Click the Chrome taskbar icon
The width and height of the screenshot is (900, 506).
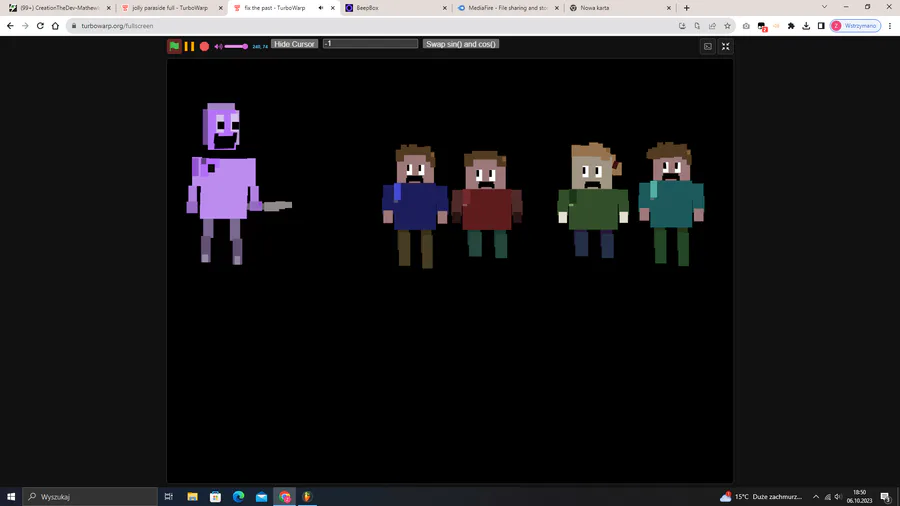tap(285, 497)
